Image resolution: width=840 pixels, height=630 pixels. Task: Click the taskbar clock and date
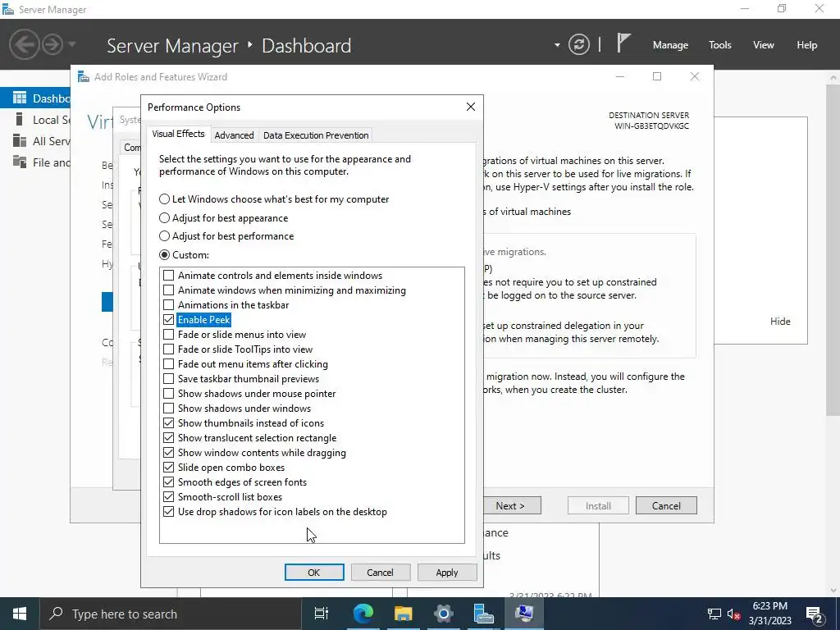coord(769,614)
